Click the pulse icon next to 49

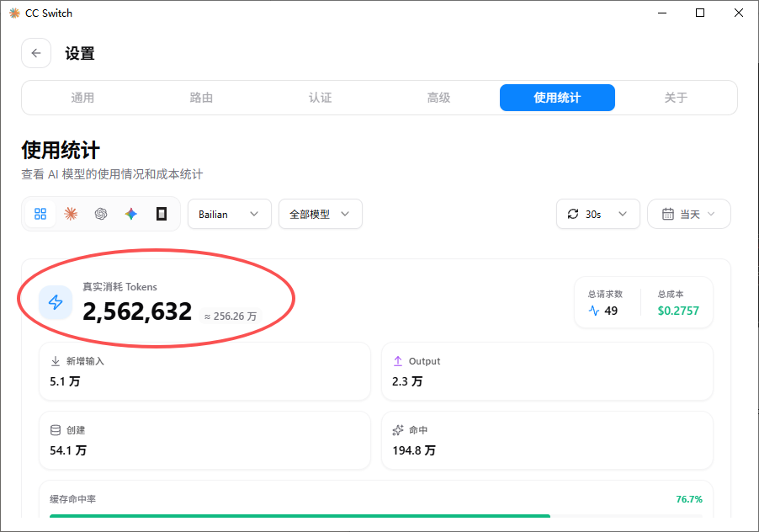pos(594,311)
